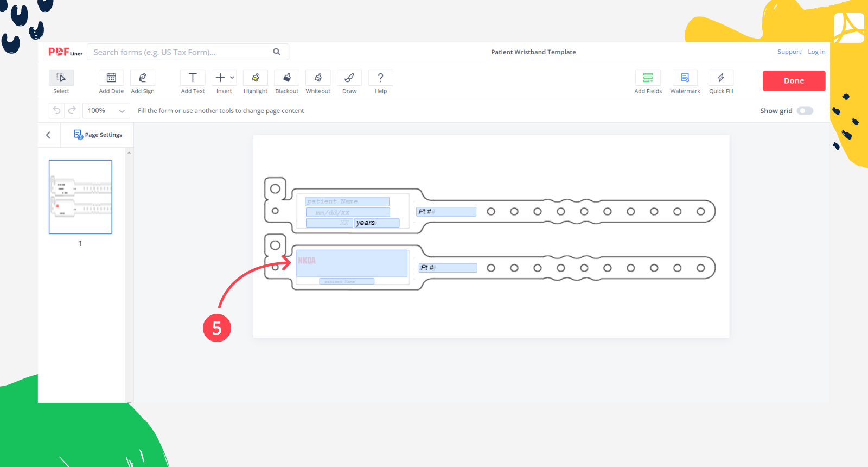This screenshot has height=467, width=868.
Task: Click the Log in link
Action: pyautogui.click(x=816, y=52)
